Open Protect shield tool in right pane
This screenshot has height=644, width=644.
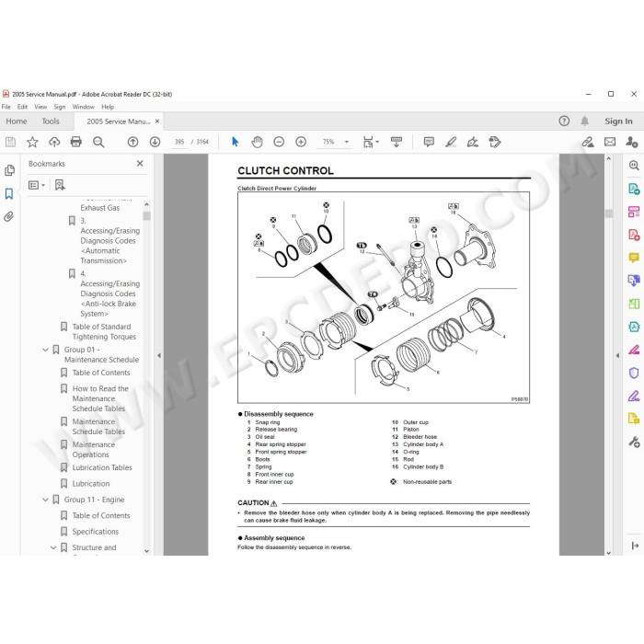634,373
